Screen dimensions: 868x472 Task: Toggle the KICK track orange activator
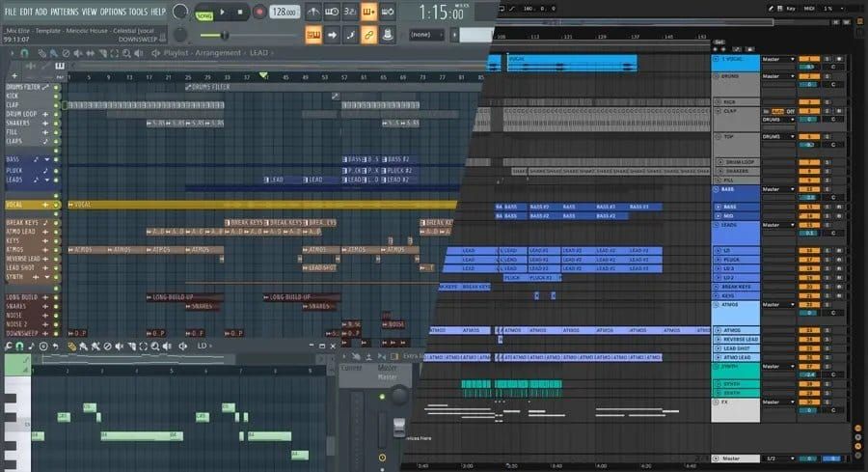click(809, 102)
